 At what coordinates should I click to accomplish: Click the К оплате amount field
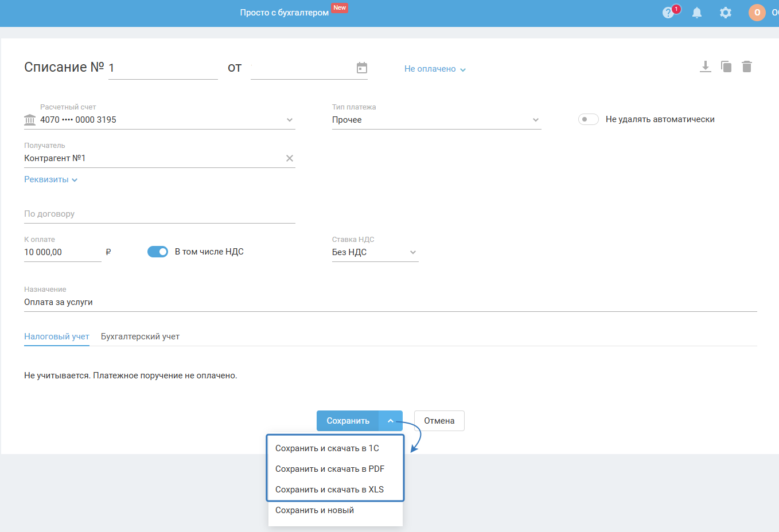[63, 252]
